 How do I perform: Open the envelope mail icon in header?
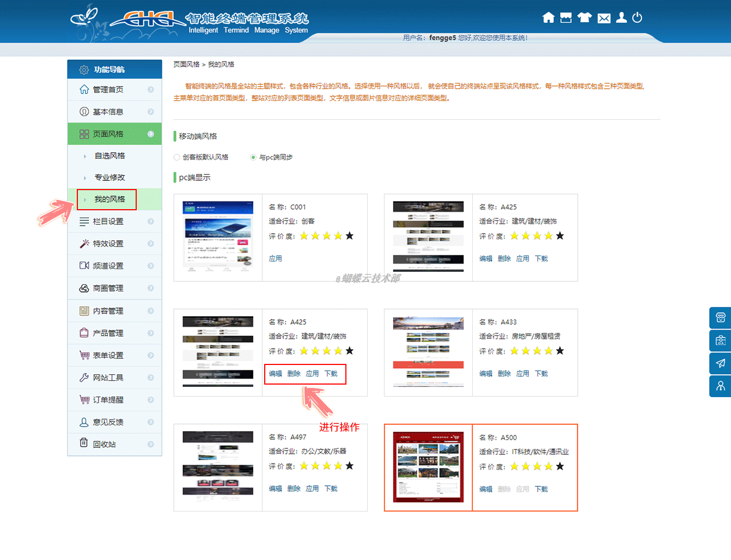(x=604, y=19)
